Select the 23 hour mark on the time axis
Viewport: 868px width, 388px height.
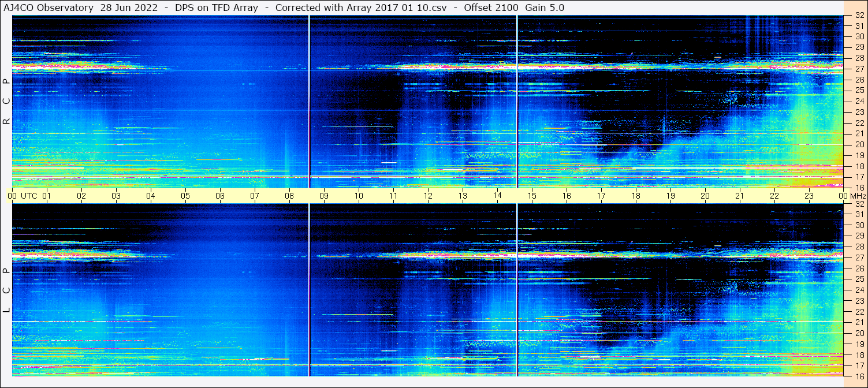(809, 196)
